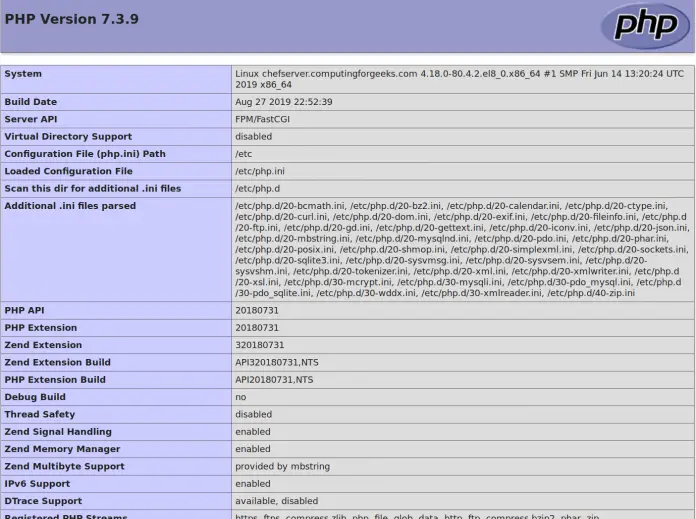Click the Build Date value Aug 27 2019

point(284,102)
